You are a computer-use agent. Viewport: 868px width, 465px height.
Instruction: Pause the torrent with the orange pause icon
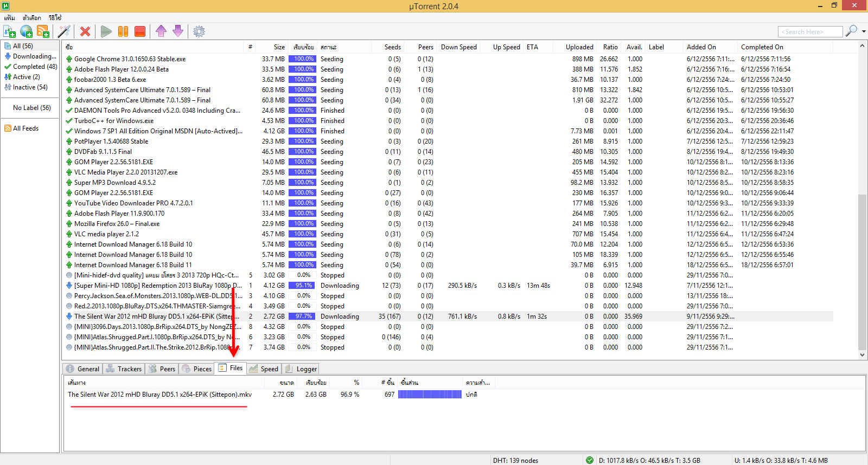[123, 31]
